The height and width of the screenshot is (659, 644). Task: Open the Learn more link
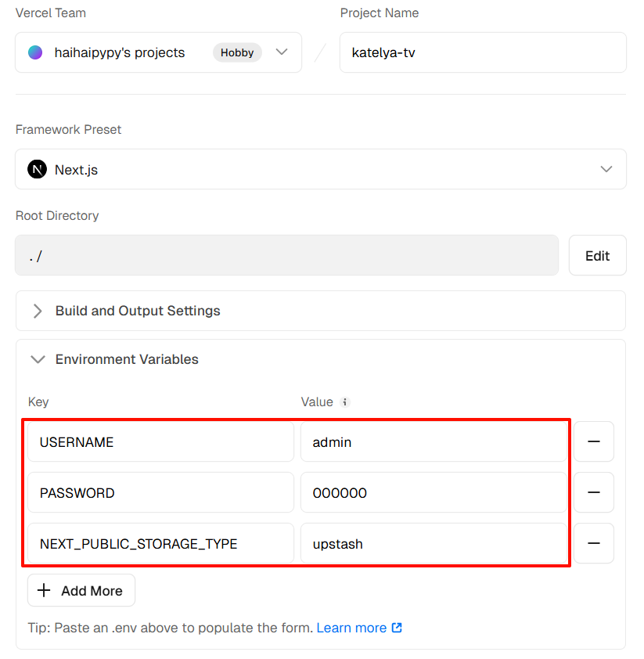[351, 628]
